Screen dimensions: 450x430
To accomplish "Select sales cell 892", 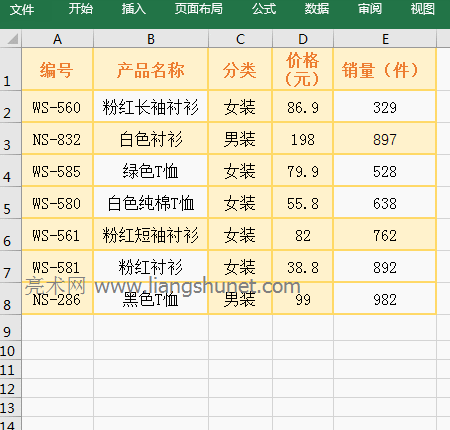I will coord(385,267).
